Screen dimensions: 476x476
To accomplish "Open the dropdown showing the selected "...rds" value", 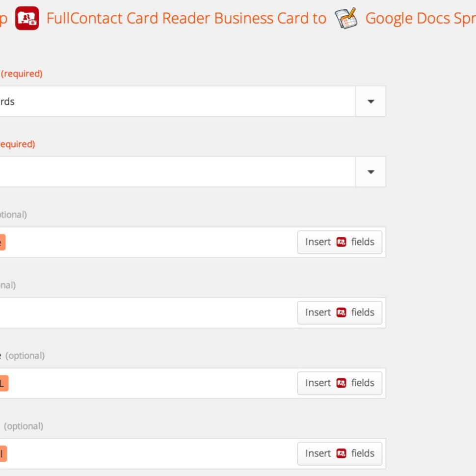I will click(370, 101).
